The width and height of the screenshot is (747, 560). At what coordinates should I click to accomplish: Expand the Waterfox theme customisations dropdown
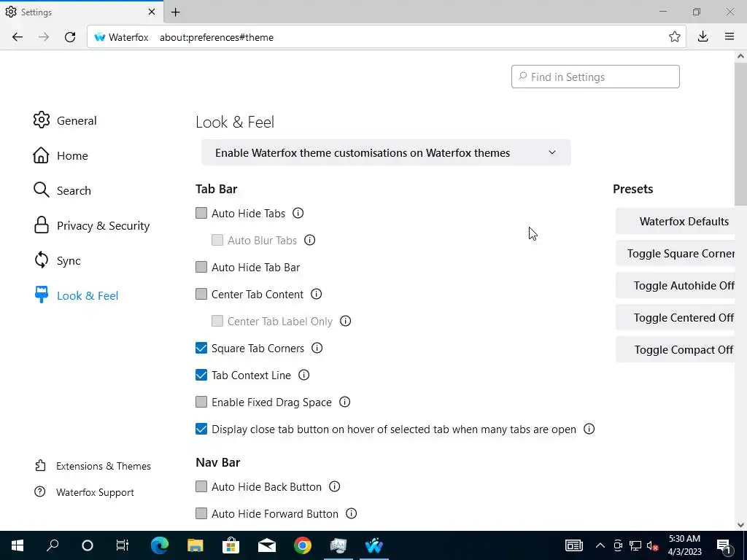click(x=386, y=152)
